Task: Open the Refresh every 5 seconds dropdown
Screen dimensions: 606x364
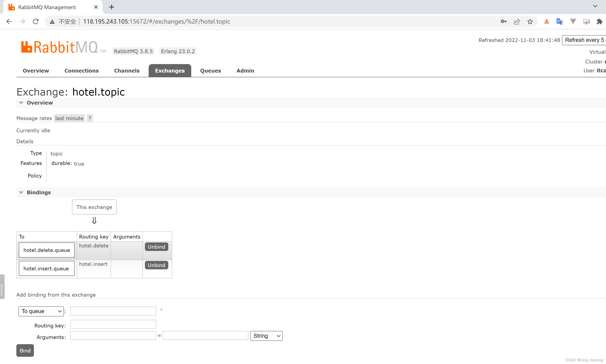Action: point(584,40)
